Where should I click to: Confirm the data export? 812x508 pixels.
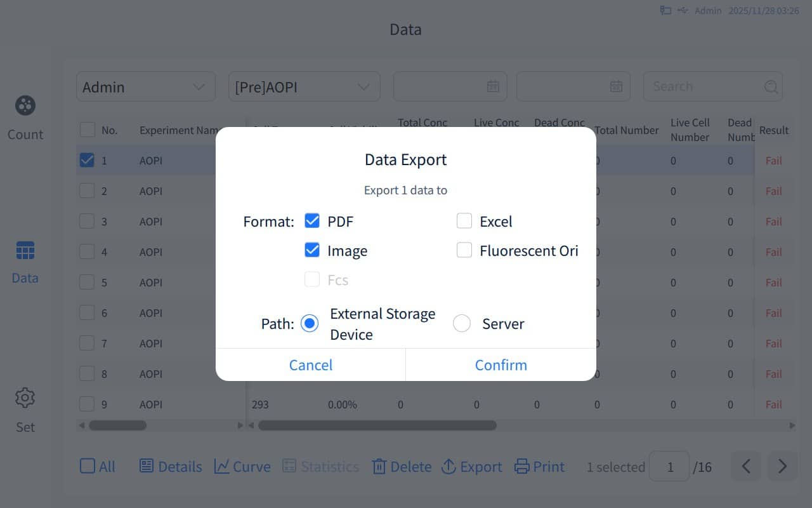click(501, 364)
